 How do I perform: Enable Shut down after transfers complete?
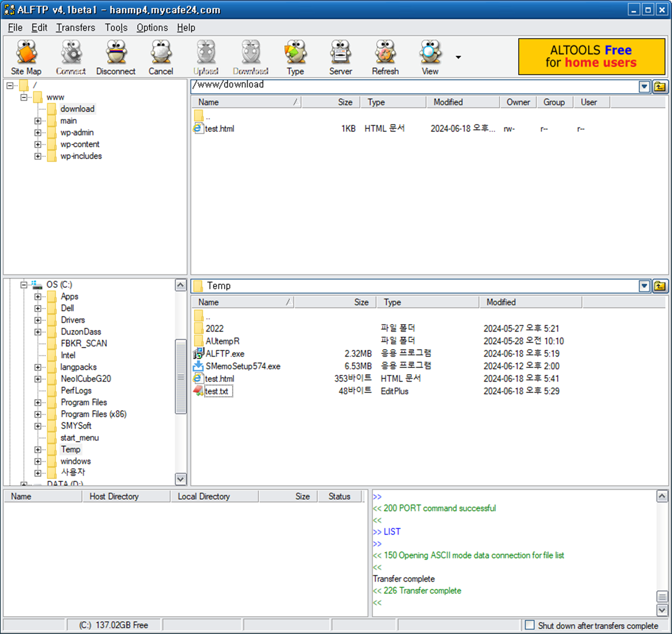pyautogui.click(x=530, y=625)
